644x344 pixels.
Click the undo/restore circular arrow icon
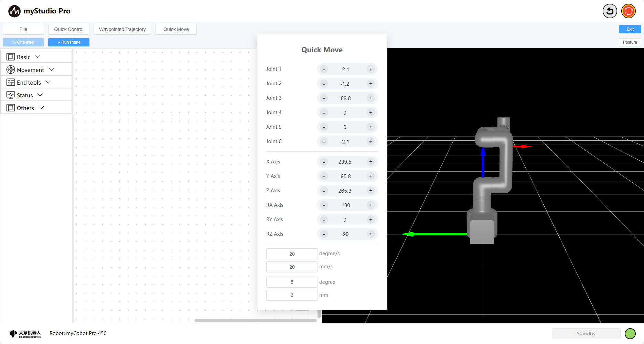click(610, 11)
